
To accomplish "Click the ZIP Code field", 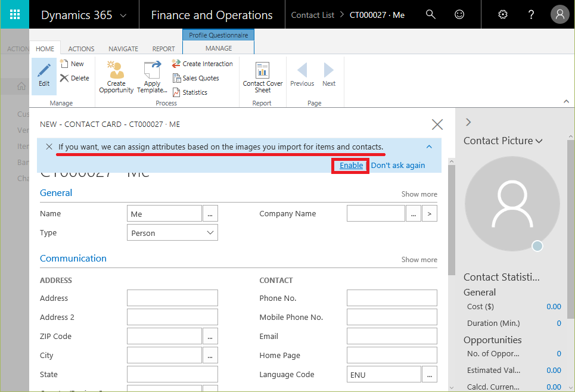I will point(164,336).
